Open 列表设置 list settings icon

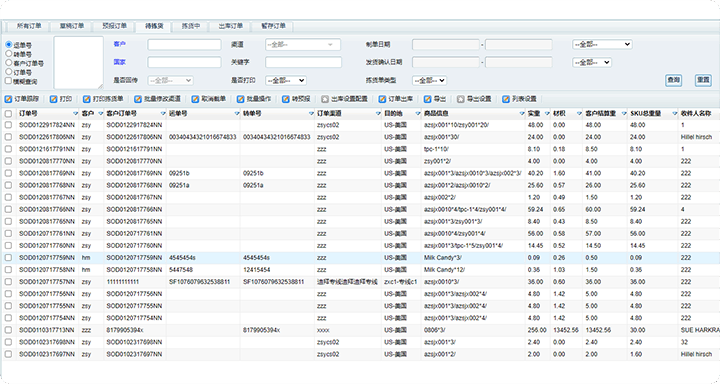click(x=506, y=99)
